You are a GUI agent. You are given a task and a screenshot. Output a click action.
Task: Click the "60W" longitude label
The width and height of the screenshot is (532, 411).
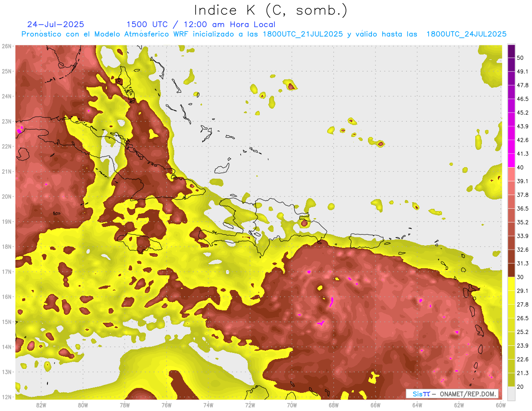[501, 404]
